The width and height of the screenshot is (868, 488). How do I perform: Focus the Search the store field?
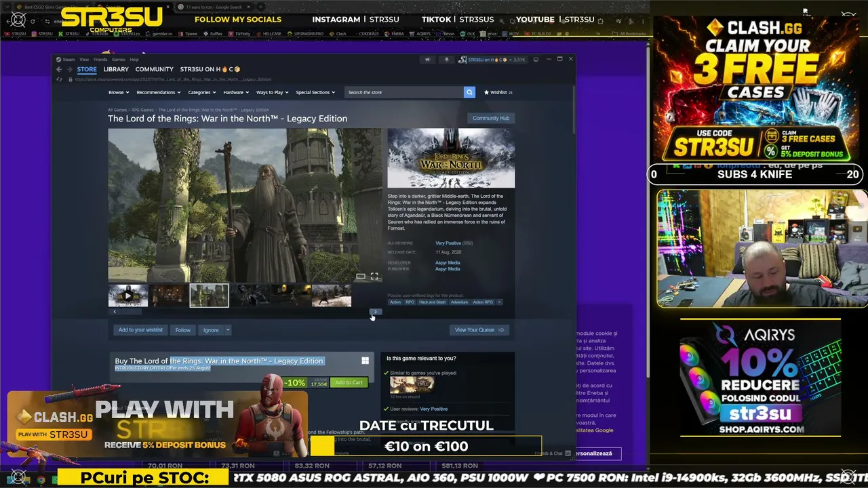pyautogui.click(x=404, y=92)
